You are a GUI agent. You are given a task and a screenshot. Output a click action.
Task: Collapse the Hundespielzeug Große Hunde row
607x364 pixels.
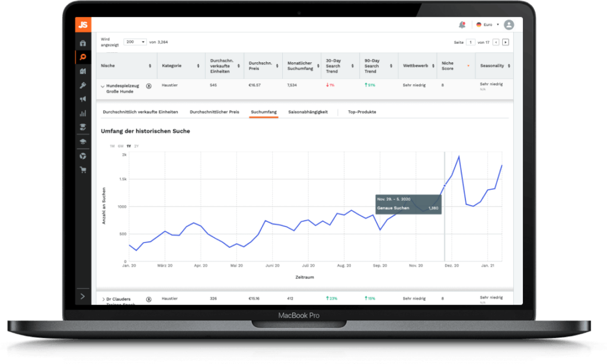pyautogui.click(x=103, y=87)
